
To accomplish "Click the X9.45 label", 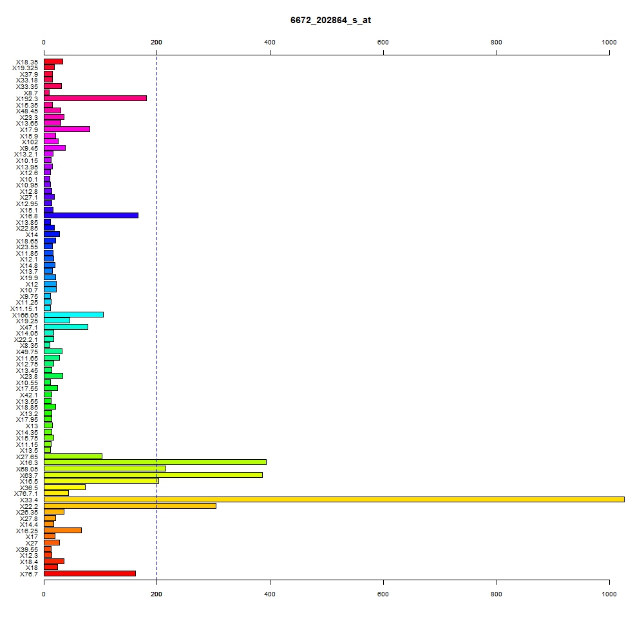I will [x=29, y=148].
